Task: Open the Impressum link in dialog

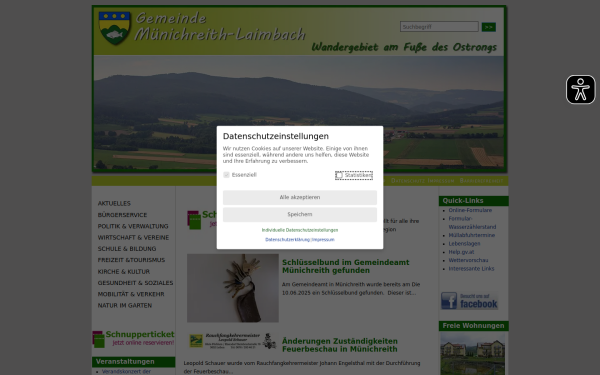Action: [x=323, y=240]
